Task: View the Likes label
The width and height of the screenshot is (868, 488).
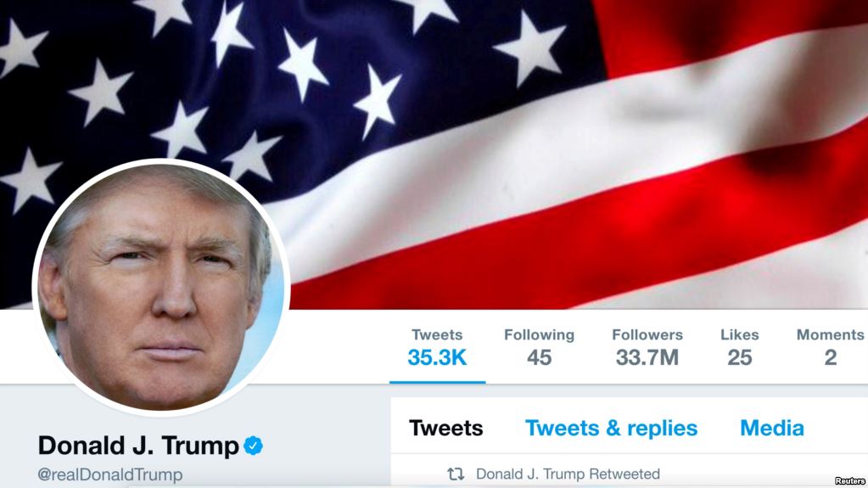Action: coord(740,335)
